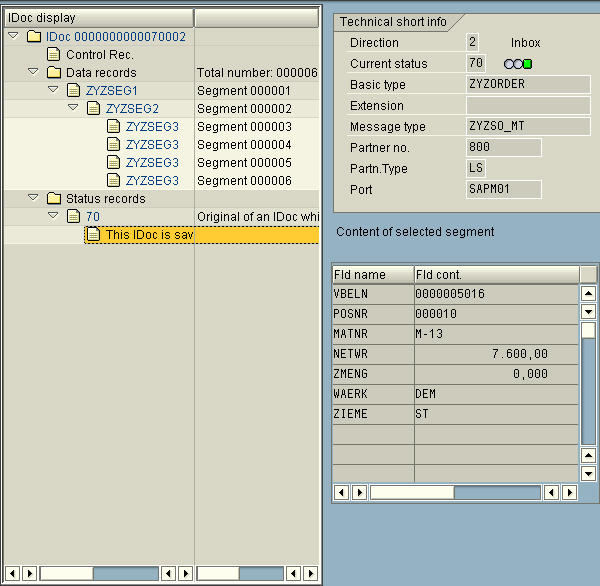Click the Status records folder icon

point(53,199)
